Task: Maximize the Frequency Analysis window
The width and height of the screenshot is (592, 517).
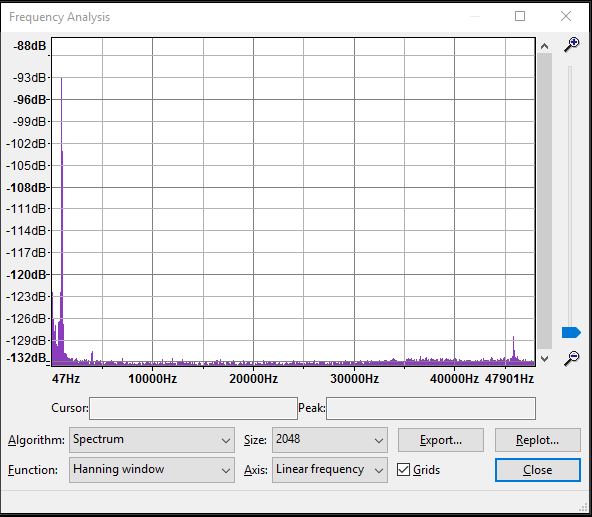Action: (x=520, y=16)
